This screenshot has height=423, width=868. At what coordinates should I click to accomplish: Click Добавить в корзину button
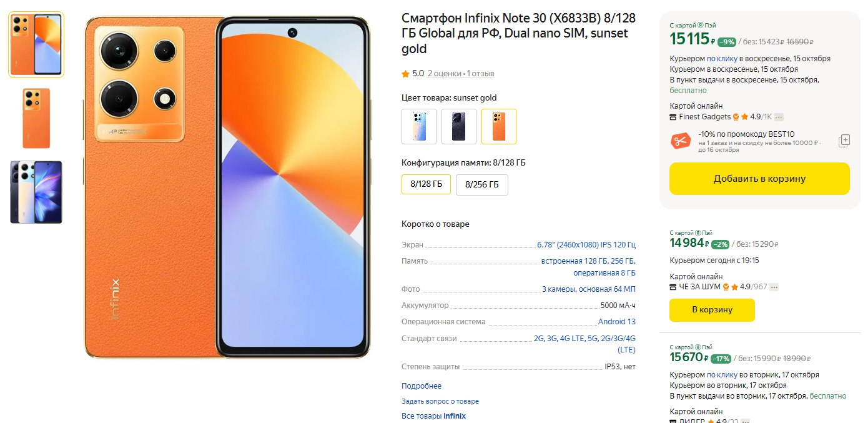[759, 179]
